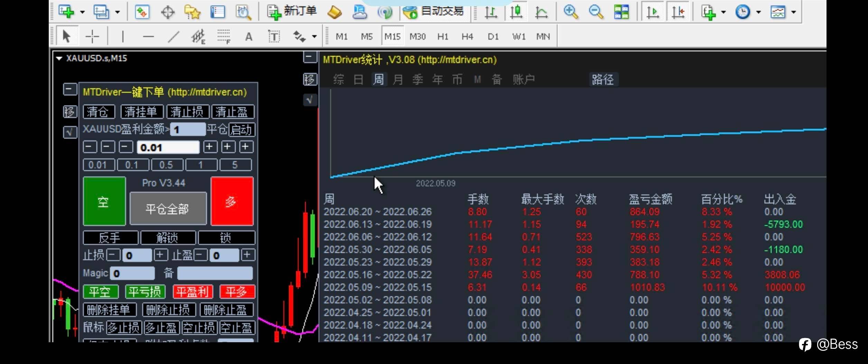Select the Horizontal Line drawing tool
This screenshot has height=364, width=868.
click(148, 36)
